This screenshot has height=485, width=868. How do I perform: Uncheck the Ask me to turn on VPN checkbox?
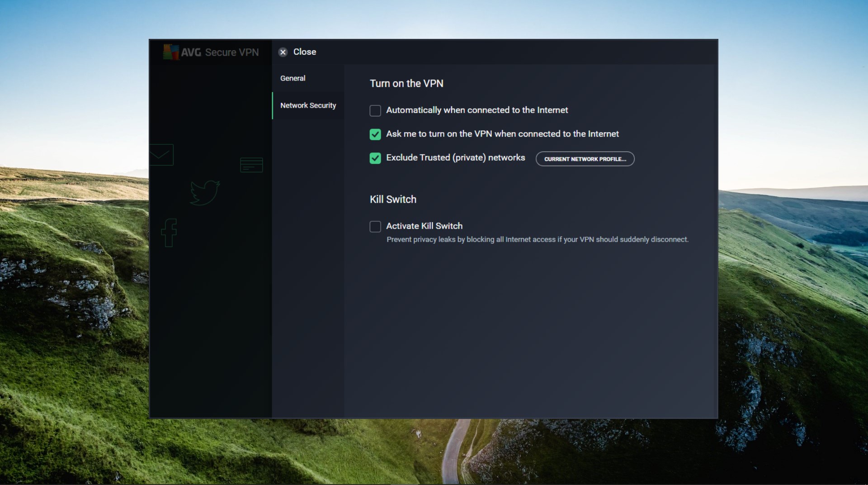(x=375, y=134)
